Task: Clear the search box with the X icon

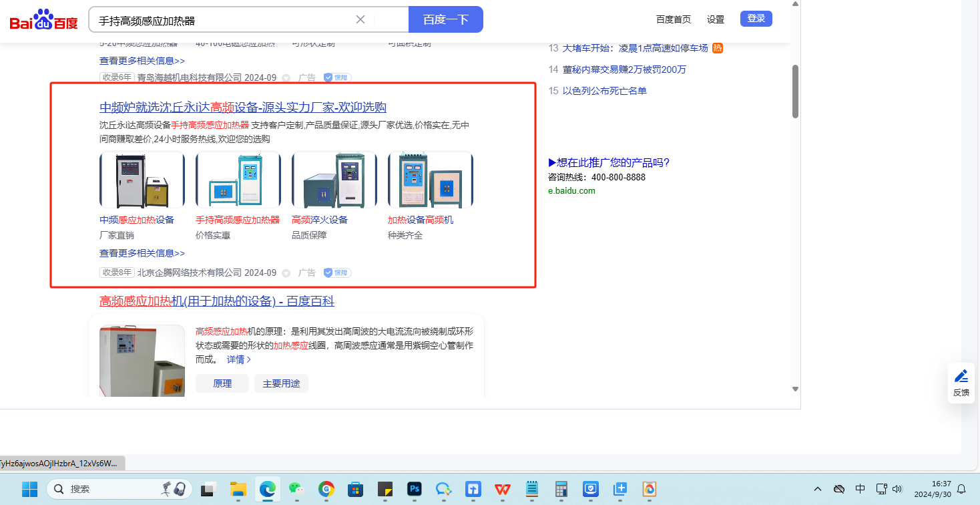Action: coord(360,19)
